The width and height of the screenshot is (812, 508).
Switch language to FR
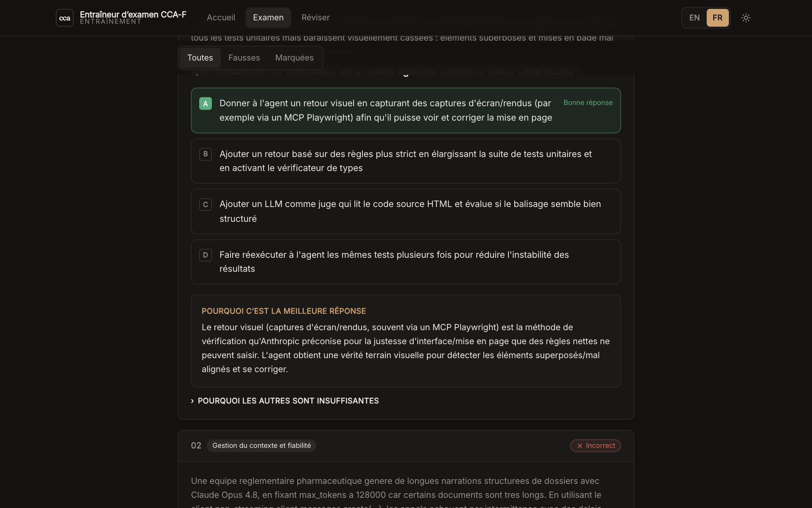click(x=718, y=18)
